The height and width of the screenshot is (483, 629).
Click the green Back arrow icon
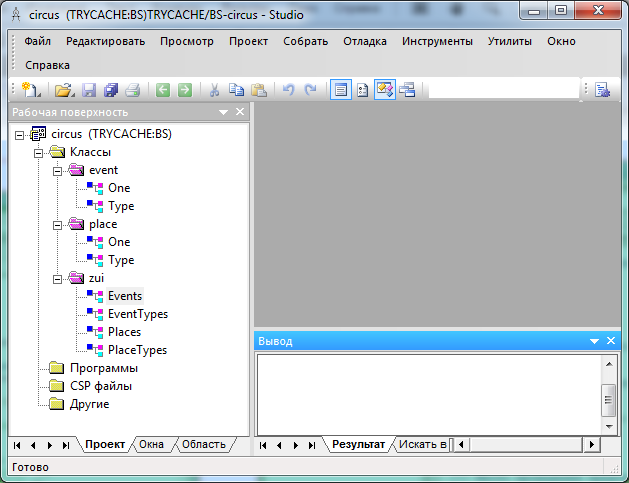click(x=163, y=89)
